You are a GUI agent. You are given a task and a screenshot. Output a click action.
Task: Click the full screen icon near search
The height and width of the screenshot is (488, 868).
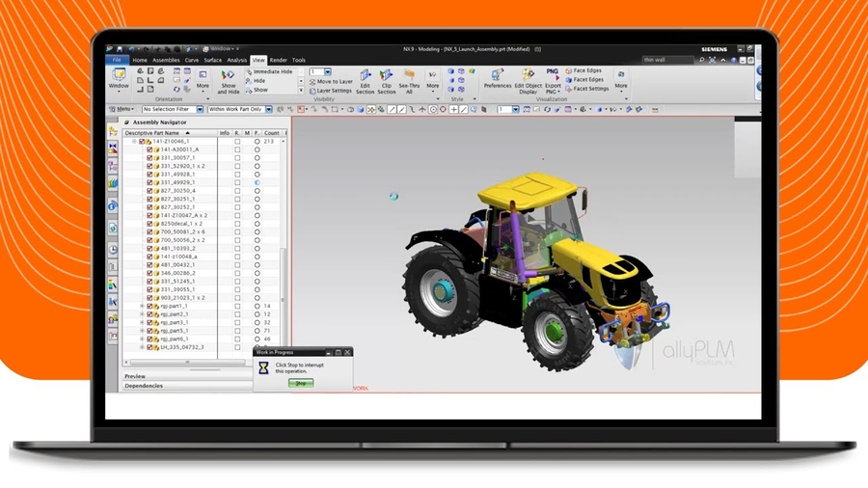(713, 60)
